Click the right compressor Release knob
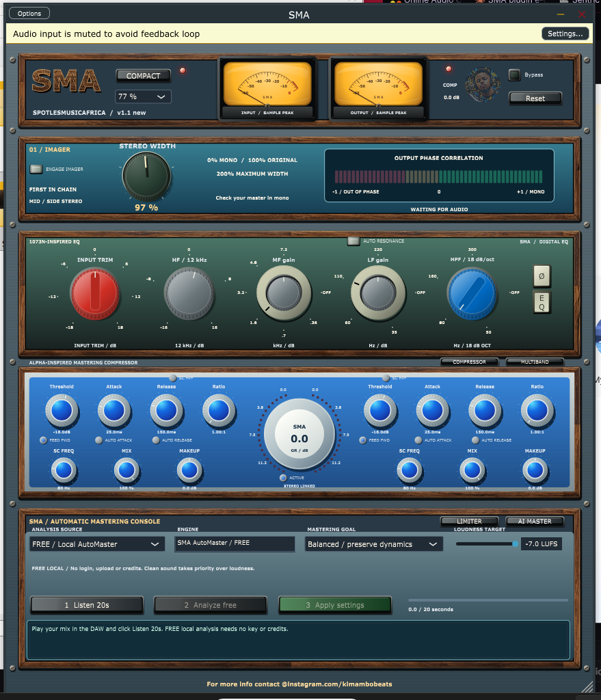Image resolution: width=601 pixels, height=700 pixels. coord(485,410)
